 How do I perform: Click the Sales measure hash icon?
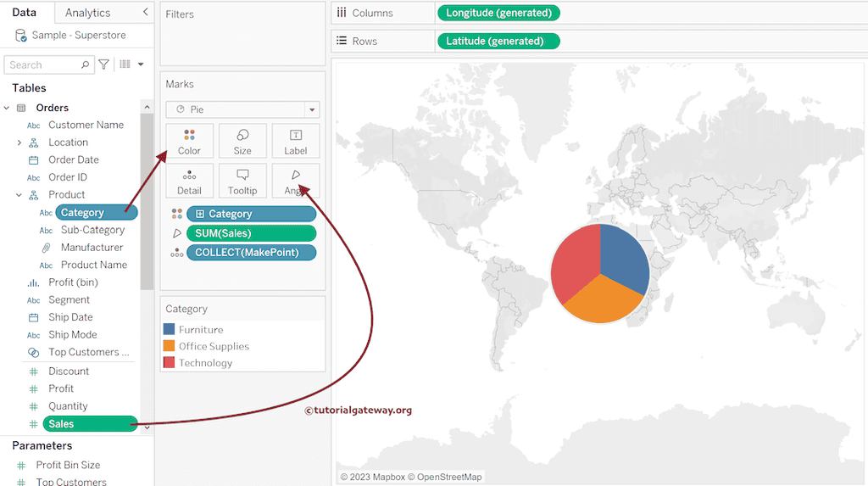pos(33,424)
